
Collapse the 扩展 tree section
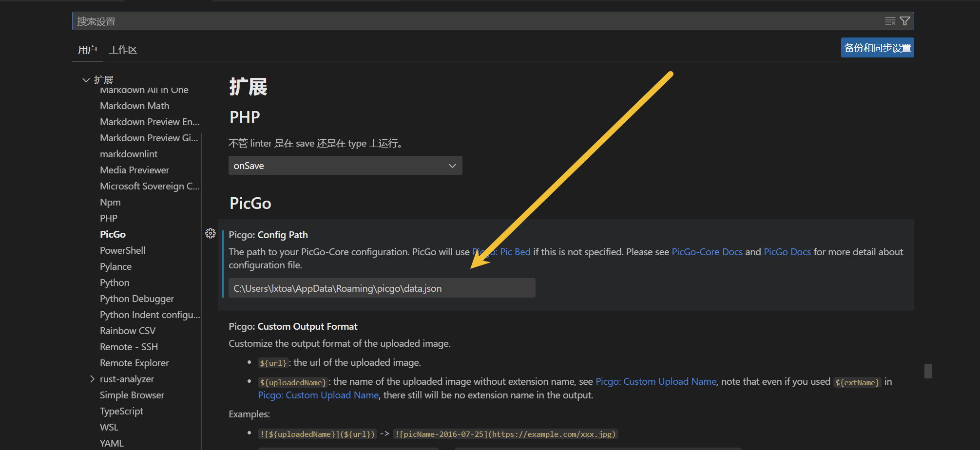(86, 80)
